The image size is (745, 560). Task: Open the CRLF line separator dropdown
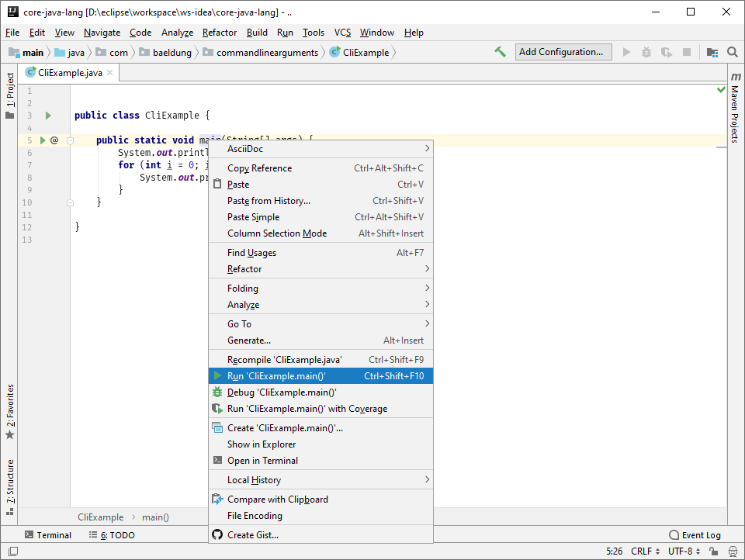[645, 551]
